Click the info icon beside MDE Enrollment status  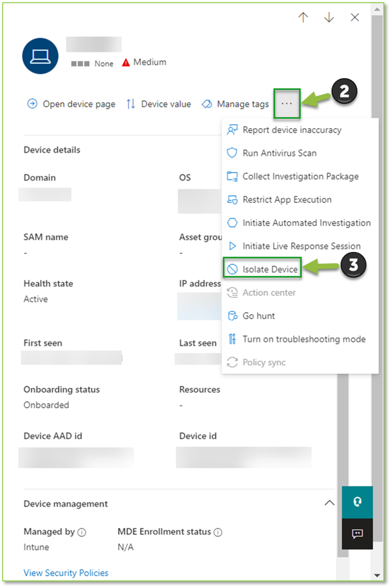[218, 532]
